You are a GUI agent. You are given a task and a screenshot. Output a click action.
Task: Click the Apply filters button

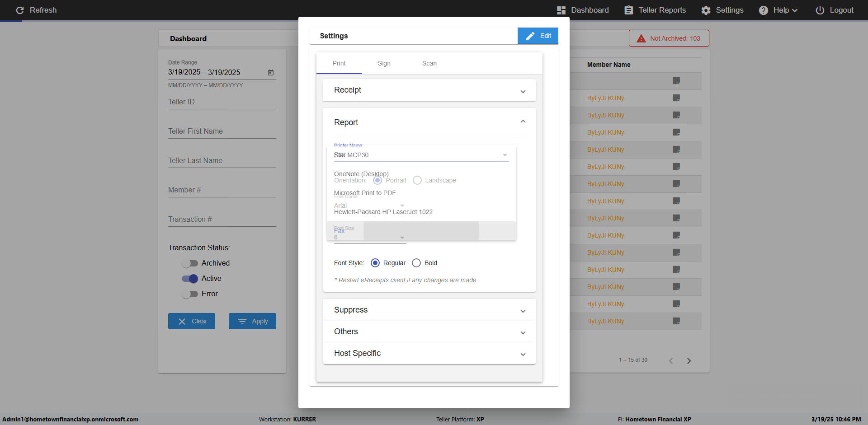[252, 321]
